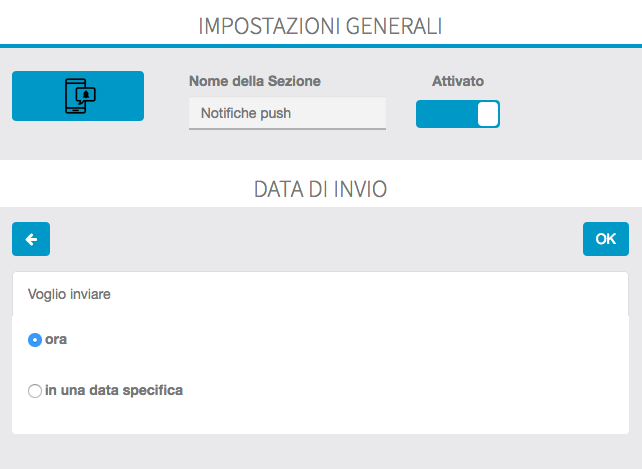The image size is (642, 469).
Task: Click the 'ora' label text
Action: (x=56, y=340)
